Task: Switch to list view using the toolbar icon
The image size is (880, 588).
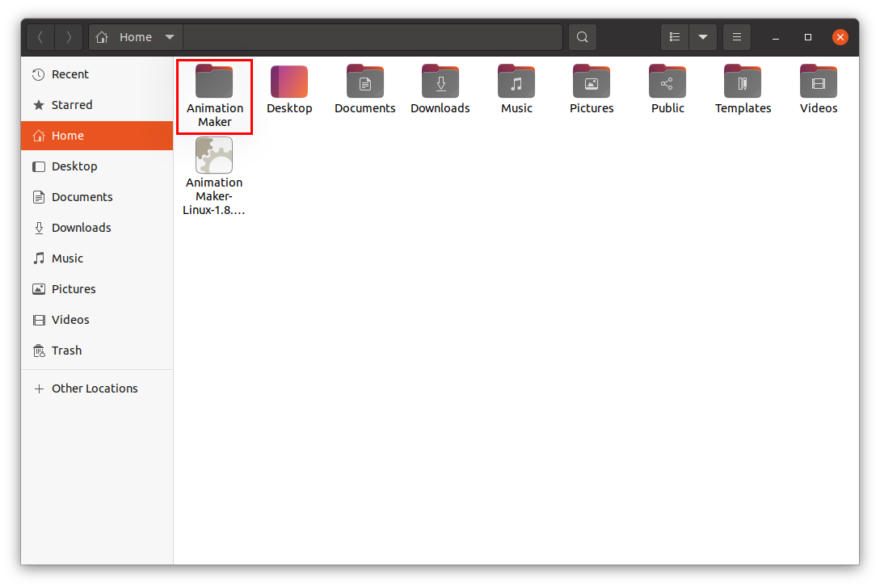Action: coord(675,37)
